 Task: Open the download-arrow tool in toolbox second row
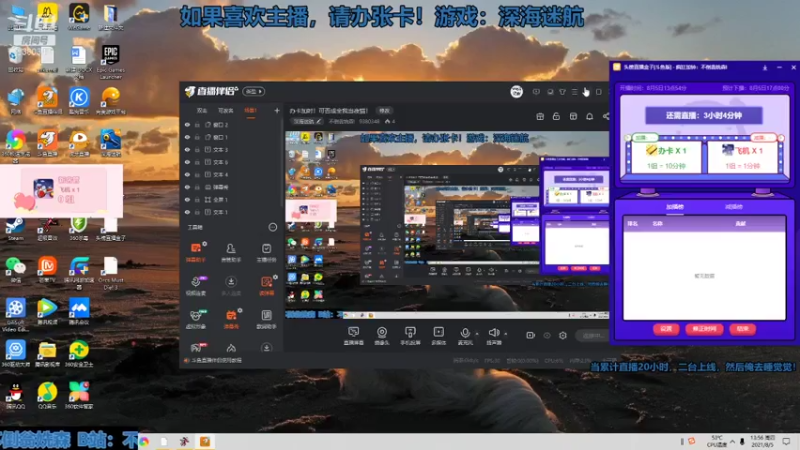231,286
